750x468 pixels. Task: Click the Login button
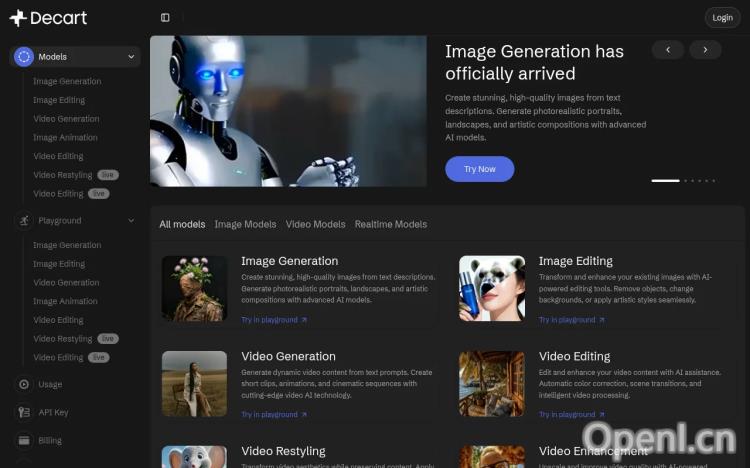(722, 18)
